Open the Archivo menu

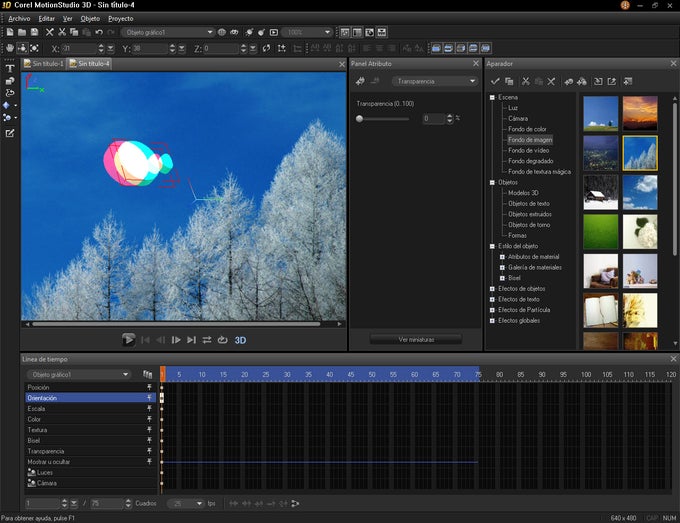click(x=19, y=19)
